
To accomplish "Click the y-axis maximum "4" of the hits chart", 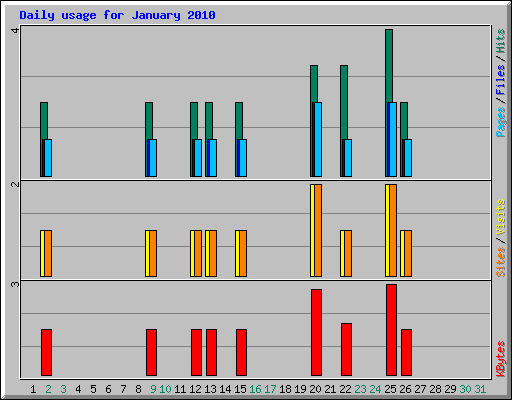I will [15, 30].
